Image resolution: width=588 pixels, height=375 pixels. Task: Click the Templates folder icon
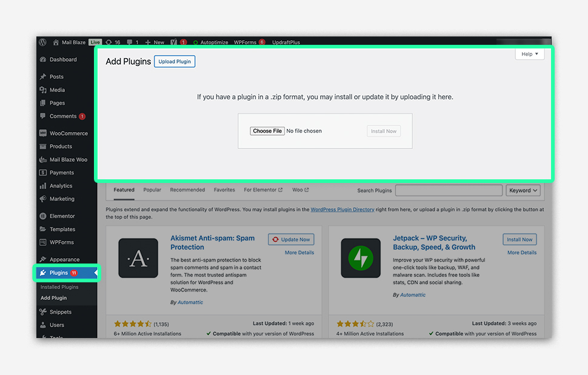coord(43,229)
